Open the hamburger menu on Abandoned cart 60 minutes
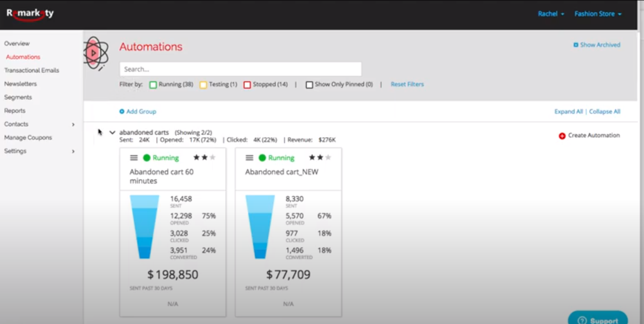This screenshot has height=324, width=644. 135,158
